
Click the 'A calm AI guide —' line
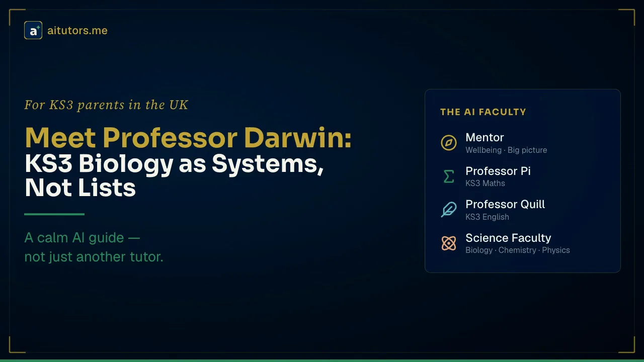pyautogui.click(x=83, y=237)
